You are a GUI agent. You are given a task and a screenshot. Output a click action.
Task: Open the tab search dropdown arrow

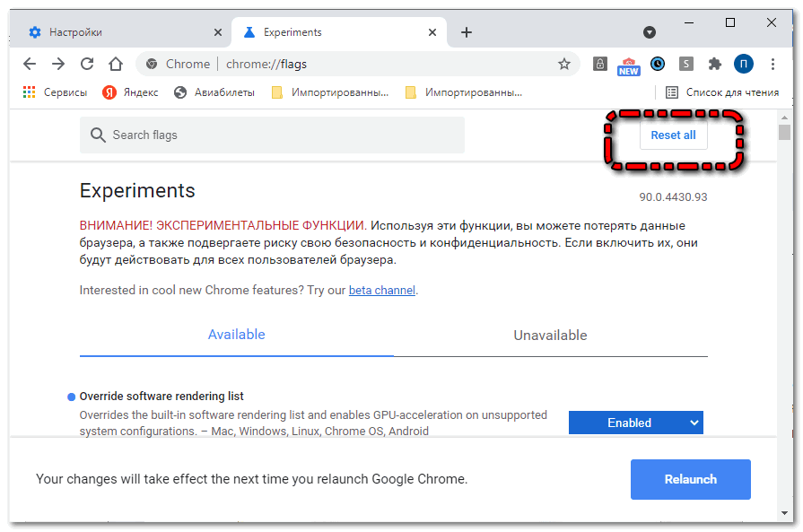650,32
